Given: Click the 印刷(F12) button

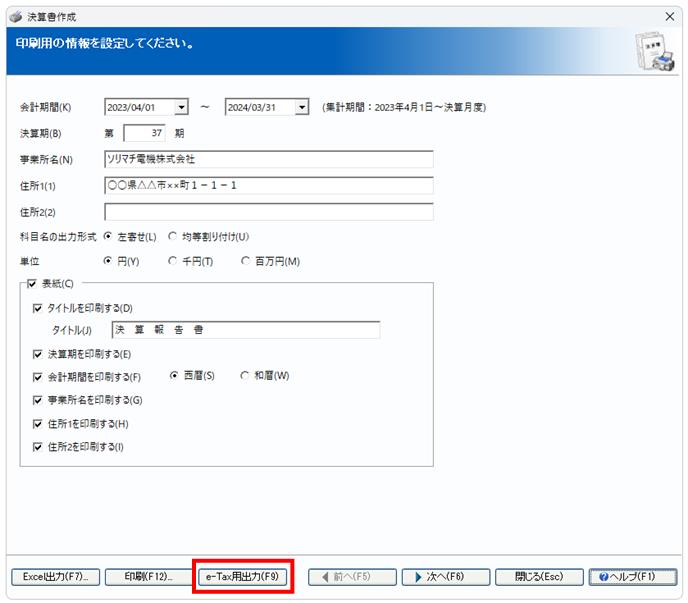Looking at the screenshot, I should (148, 577).
